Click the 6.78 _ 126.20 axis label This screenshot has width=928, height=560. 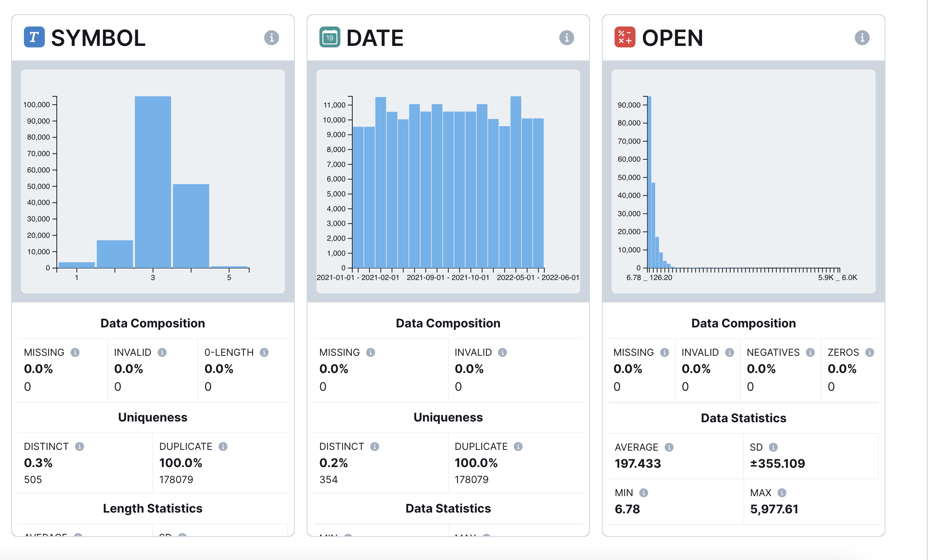coord(649,277)
